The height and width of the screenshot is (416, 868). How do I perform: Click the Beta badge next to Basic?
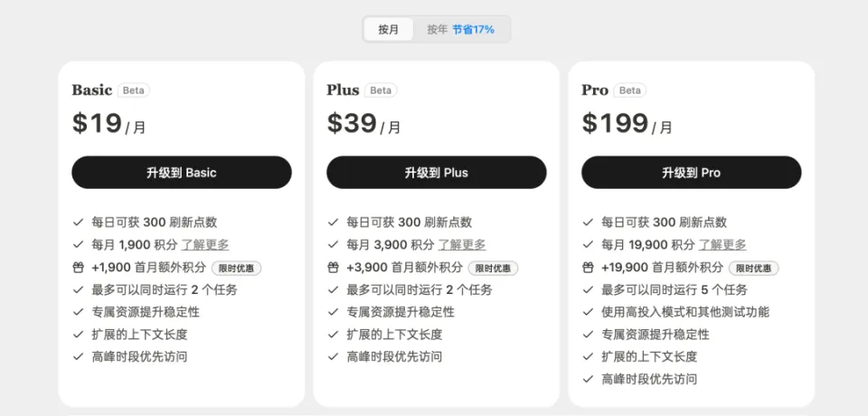tap(134, 90)
